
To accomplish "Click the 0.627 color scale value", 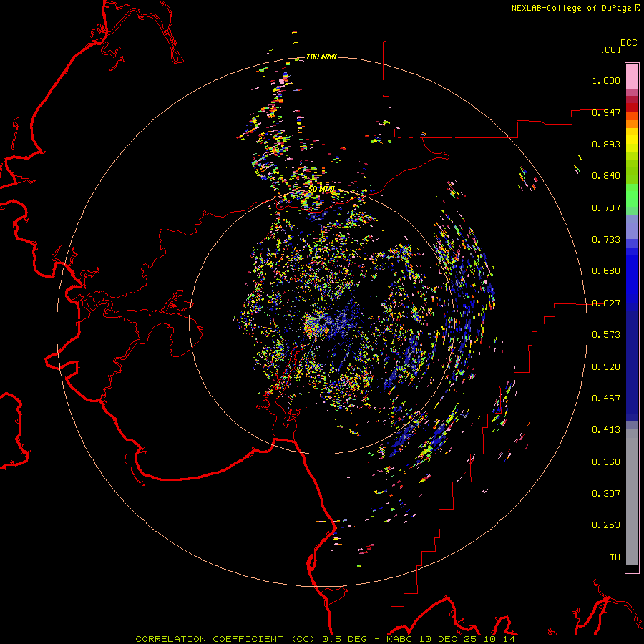I will [x=606, y=303].
